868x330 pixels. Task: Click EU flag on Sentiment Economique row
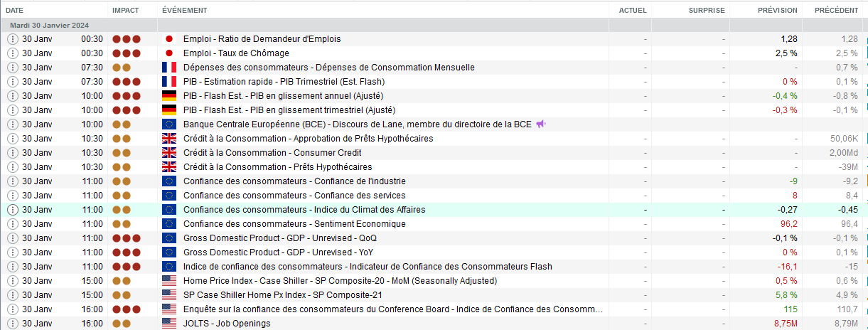[x=169, y=224]
